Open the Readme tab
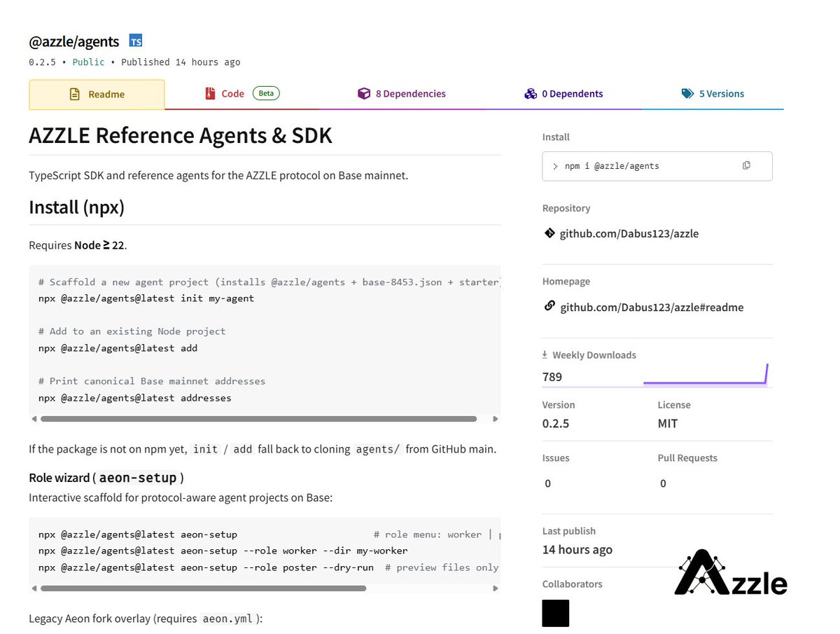 click(x=97, y=95)
